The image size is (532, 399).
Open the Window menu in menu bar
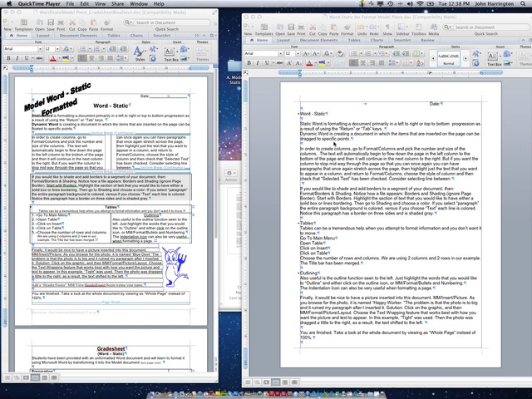[x=139, y=3]
